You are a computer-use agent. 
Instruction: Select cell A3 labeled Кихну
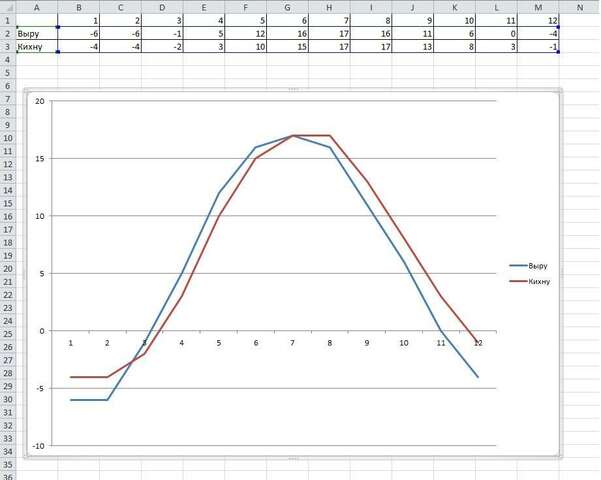click(37, 47)
